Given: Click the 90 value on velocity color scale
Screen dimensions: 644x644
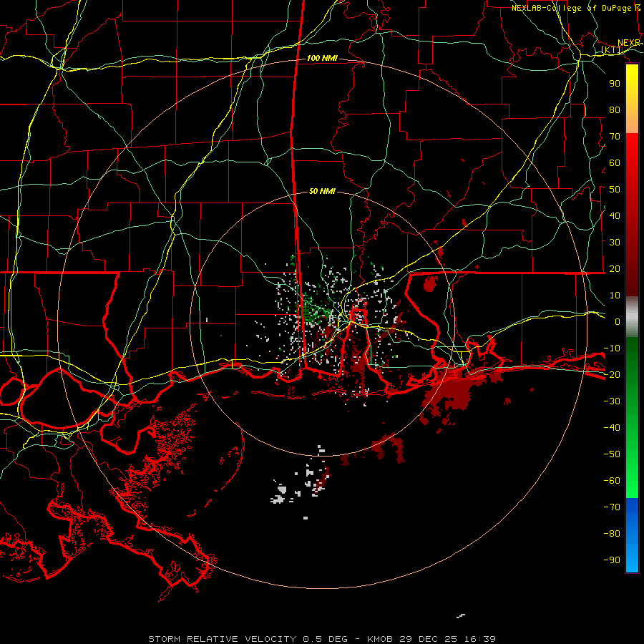Looking at the screenshot, I should click(615, 84).
